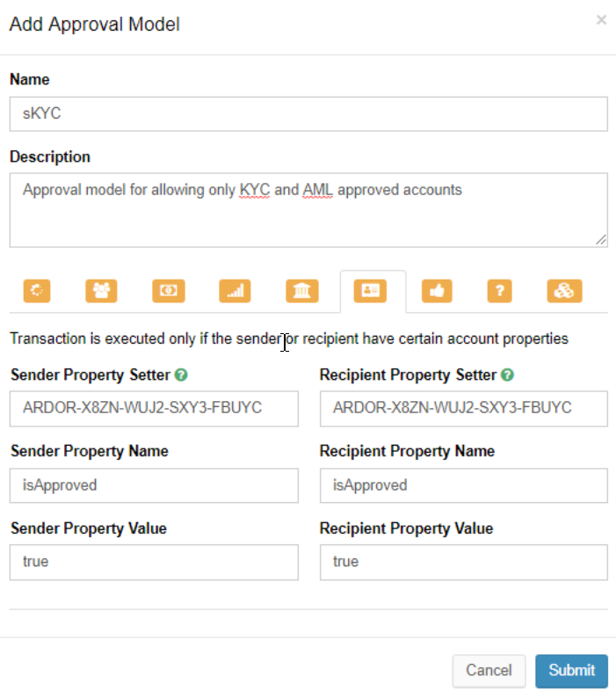The image size is (616, 699).
Task: Select the ID card account property tab
Action: (x=372, y=291)
